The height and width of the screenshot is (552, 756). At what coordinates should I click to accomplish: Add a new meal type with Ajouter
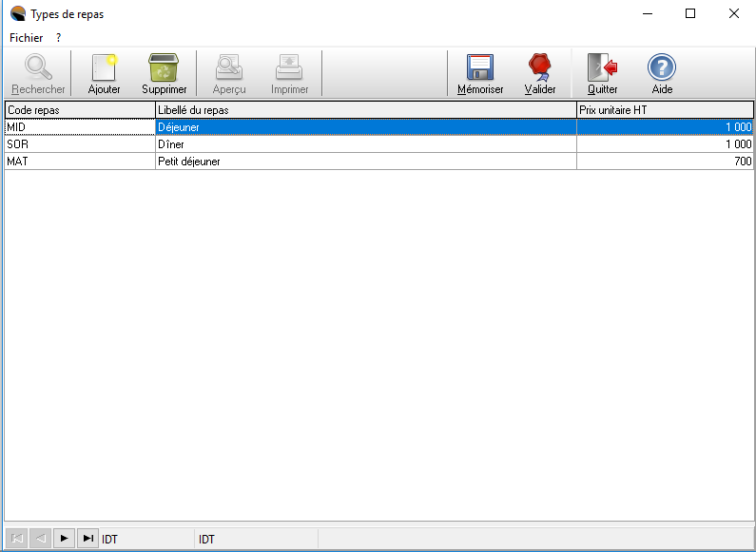[x=104, y=68]
